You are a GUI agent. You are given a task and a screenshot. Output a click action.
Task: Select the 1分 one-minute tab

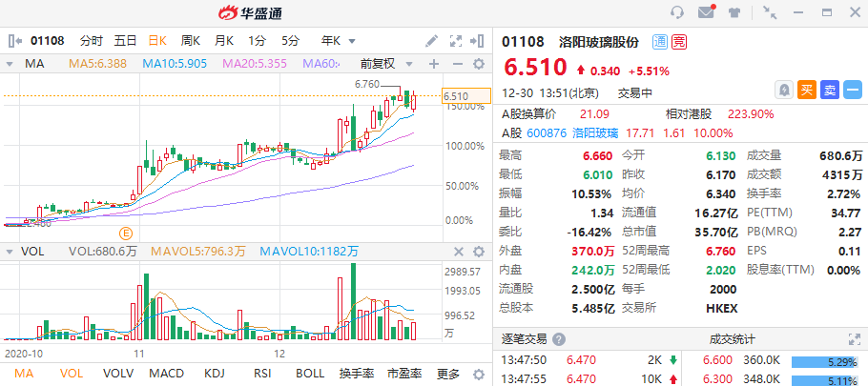coord(257,40)
